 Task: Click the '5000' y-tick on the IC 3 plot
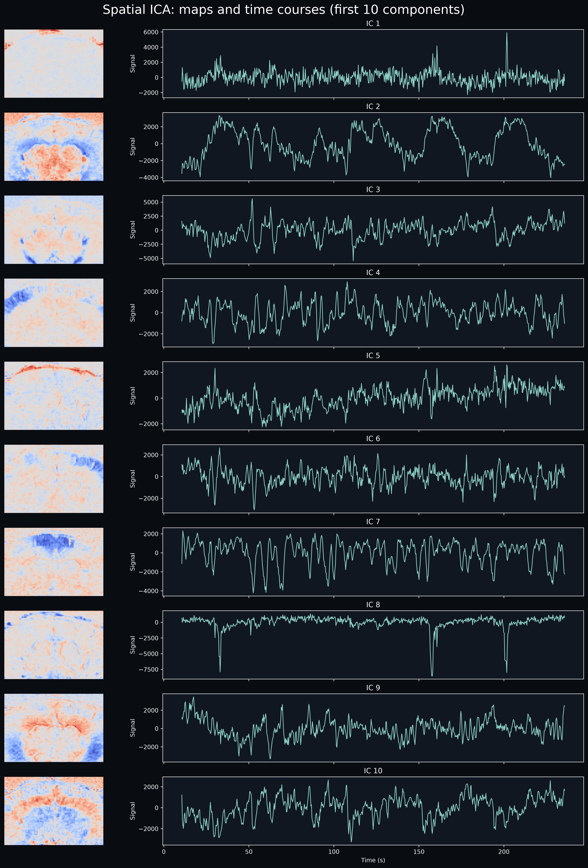coord(151,202)
